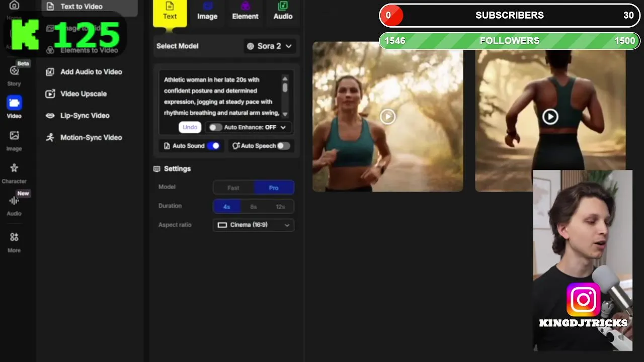
Task: Open the Story section in sidebar
Action: click(14, 75)
